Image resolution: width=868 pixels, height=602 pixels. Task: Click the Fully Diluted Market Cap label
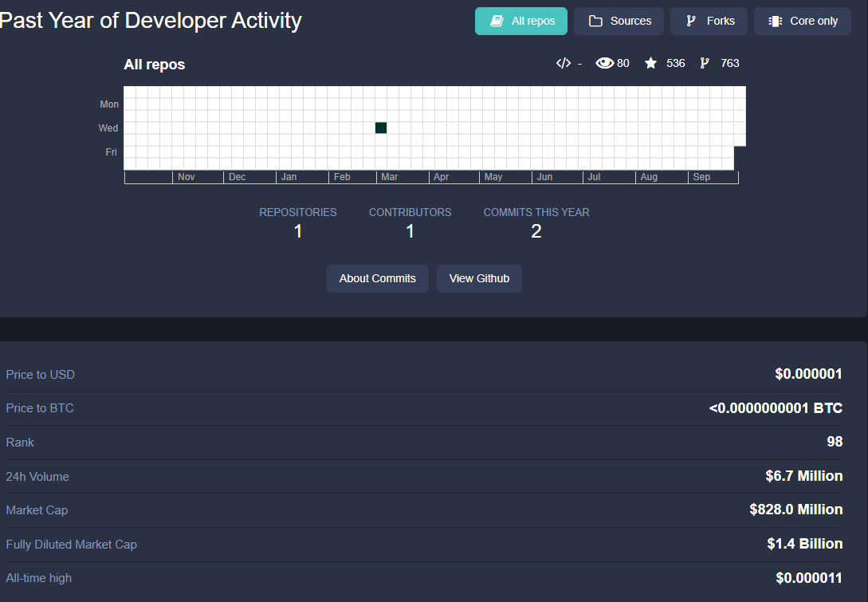click(x=72, y=545)
